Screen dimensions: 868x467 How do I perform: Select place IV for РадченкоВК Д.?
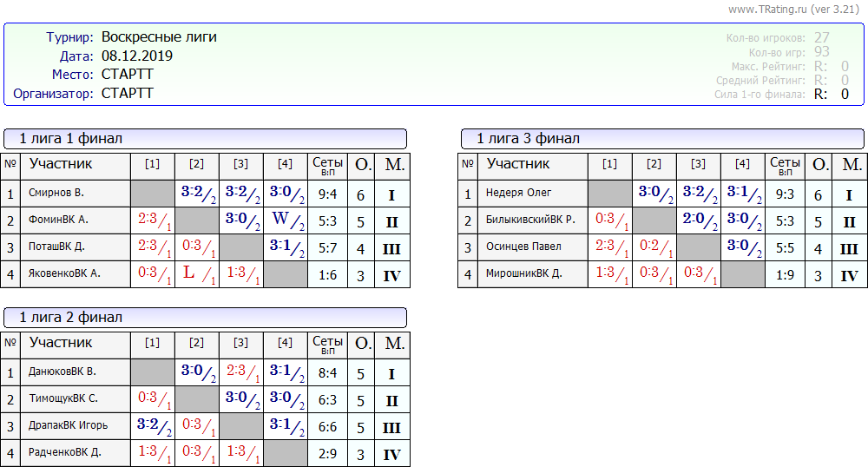pyautogui.click(x=391, y=454)
